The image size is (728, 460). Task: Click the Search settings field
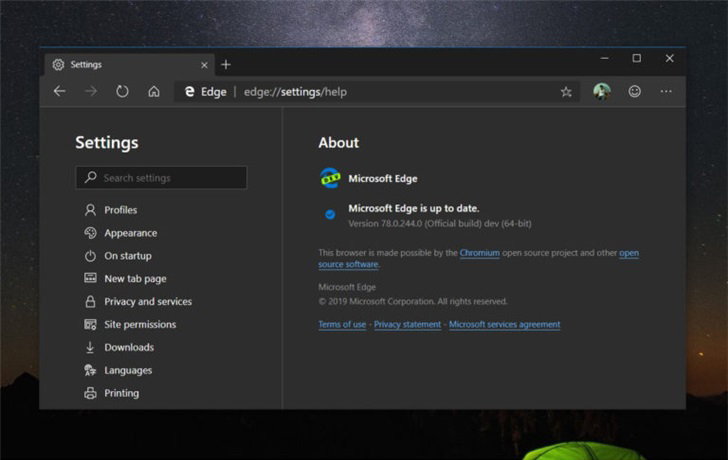click(161, 178)
